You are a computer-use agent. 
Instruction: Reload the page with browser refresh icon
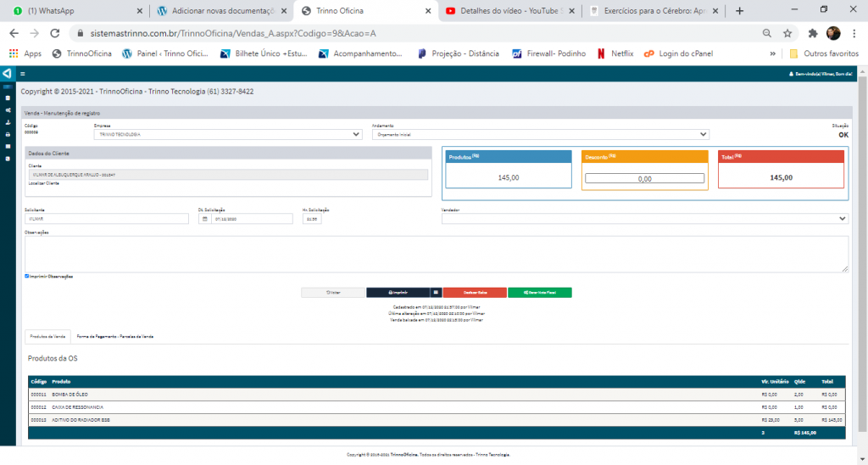[55, 33]
